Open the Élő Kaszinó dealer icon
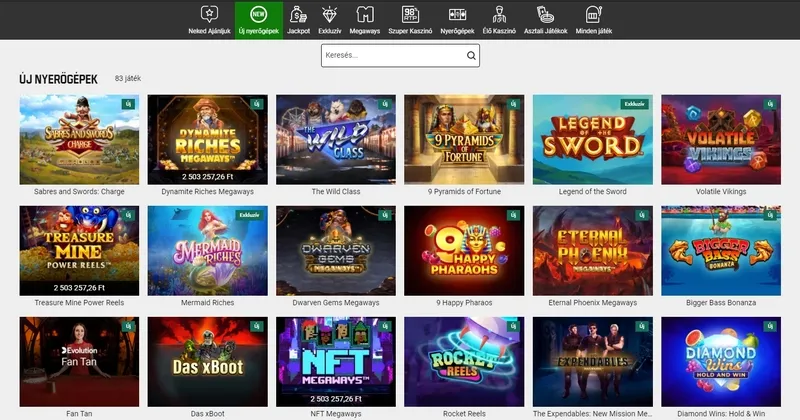The width and height of the screenshot is (800, 420). [x=499, y=14]
